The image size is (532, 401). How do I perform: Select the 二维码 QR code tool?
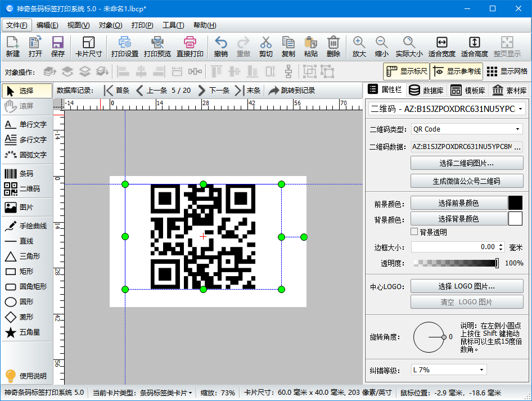(26, 188)
